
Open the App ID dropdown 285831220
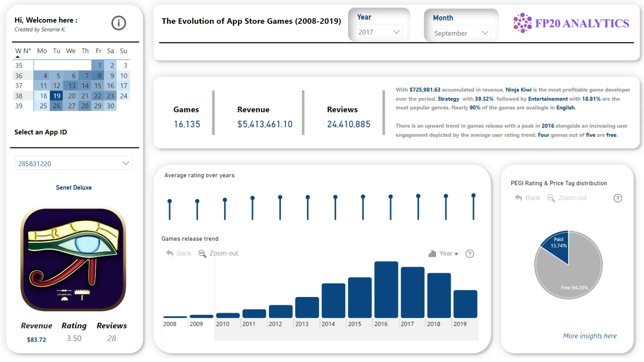(74, 163)
